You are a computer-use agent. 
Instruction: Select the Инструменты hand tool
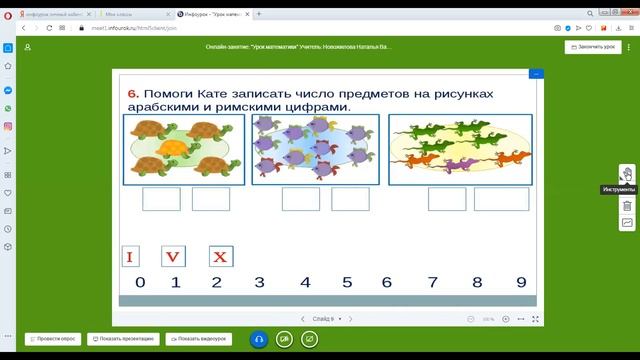point(627,175)
